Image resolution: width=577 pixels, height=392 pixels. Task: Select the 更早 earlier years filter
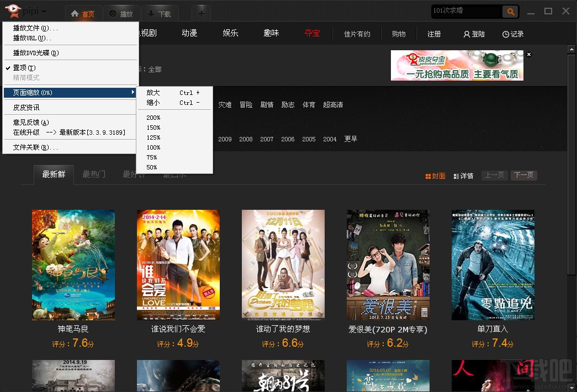[351, 139]
